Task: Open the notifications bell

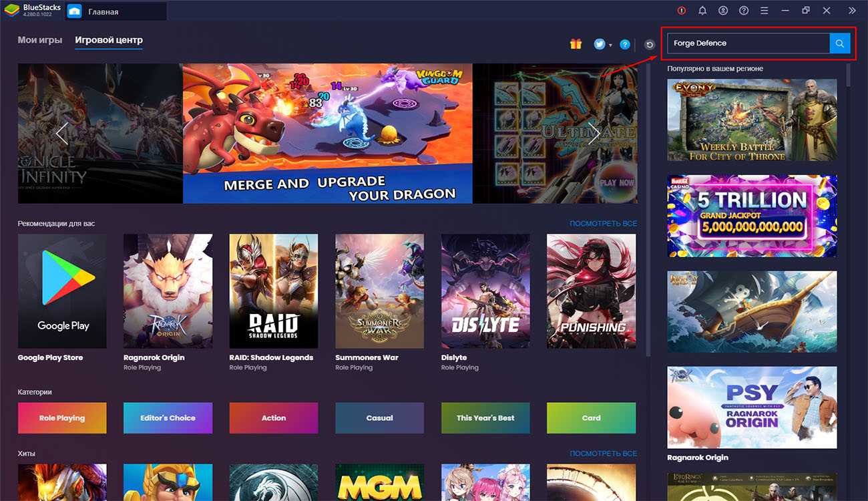Action: pyautogui.click(x=702, y=11)
